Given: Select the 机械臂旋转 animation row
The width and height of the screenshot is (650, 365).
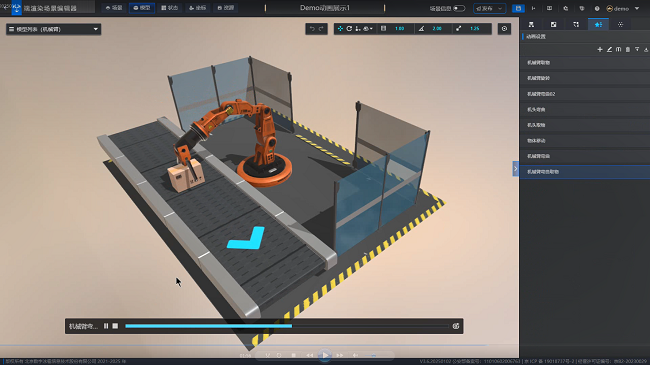Looking at the screenshot, I should pyautogui.click(x=585, y=78).
